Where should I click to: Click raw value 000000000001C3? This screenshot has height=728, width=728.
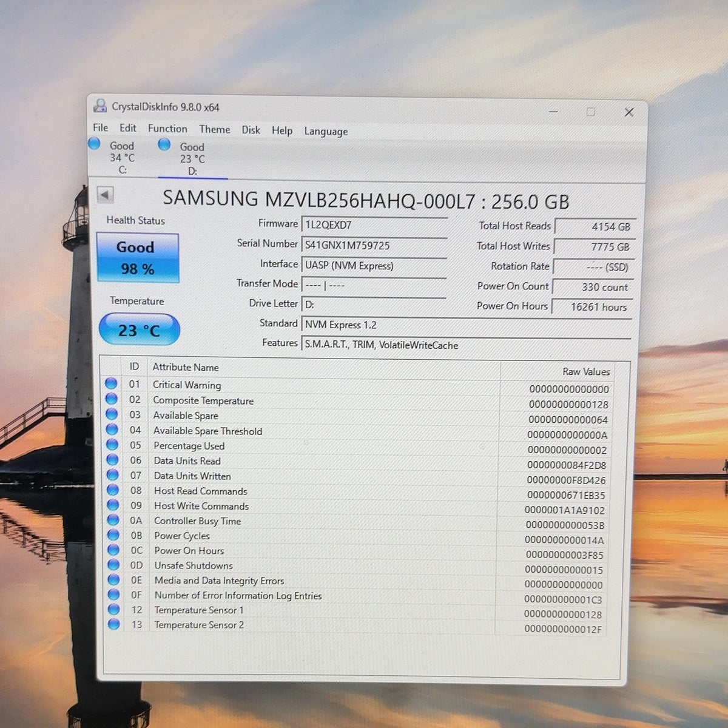point(564,599)
